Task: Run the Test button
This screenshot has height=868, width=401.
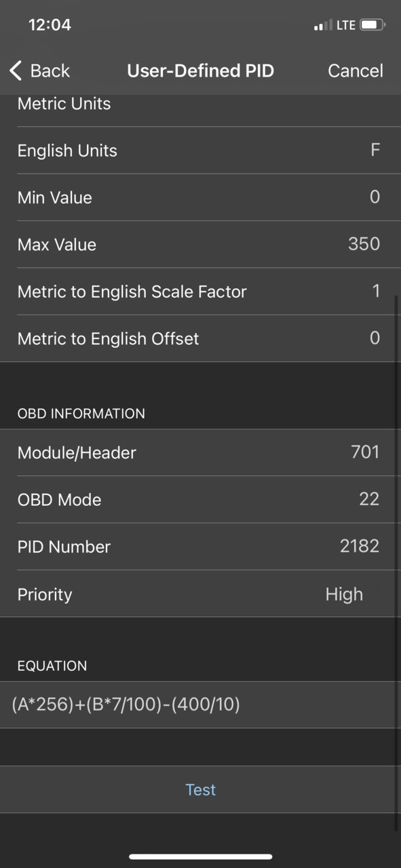Action: [x=200, y=789]
